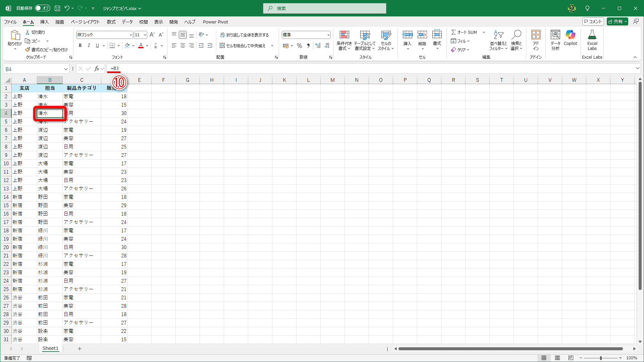Toggle AutoSave switch on
644x362 pixels.
tap(43, 8)
